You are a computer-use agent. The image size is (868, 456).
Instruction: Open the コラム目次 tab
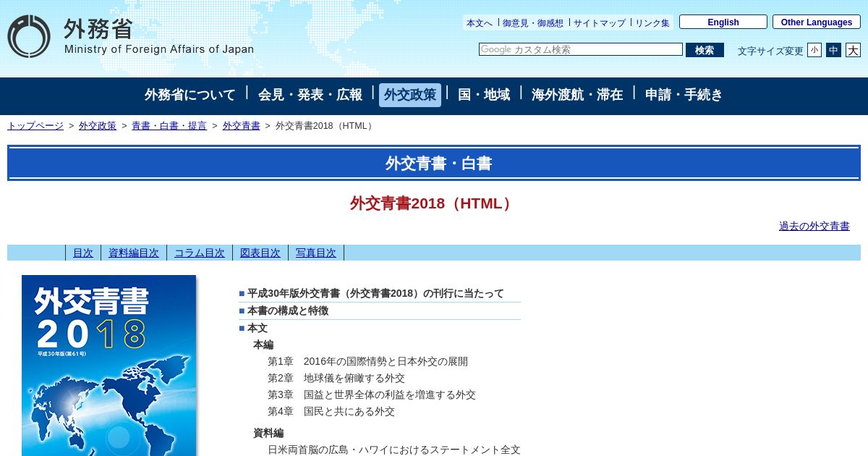pos(200,253)
